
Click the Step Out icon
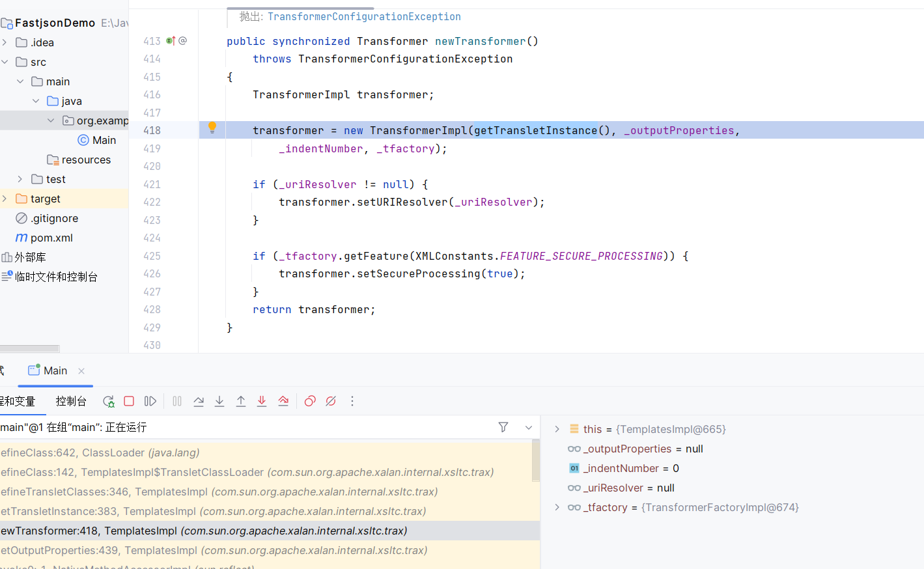point(241,401)
